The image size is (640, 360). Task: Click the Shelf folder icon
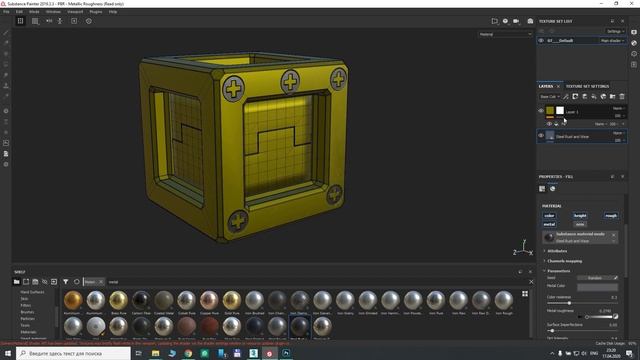coord(16,282)
